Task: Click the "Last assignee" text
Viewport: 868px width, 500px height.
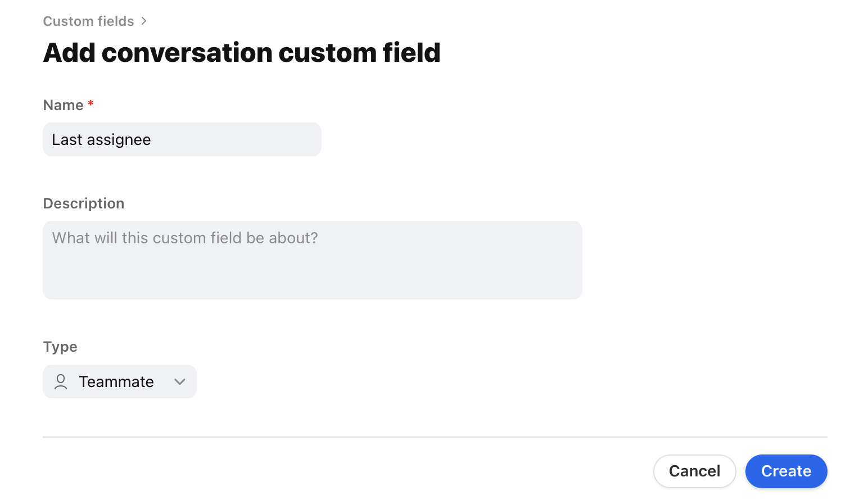Action: pos(101,140)
